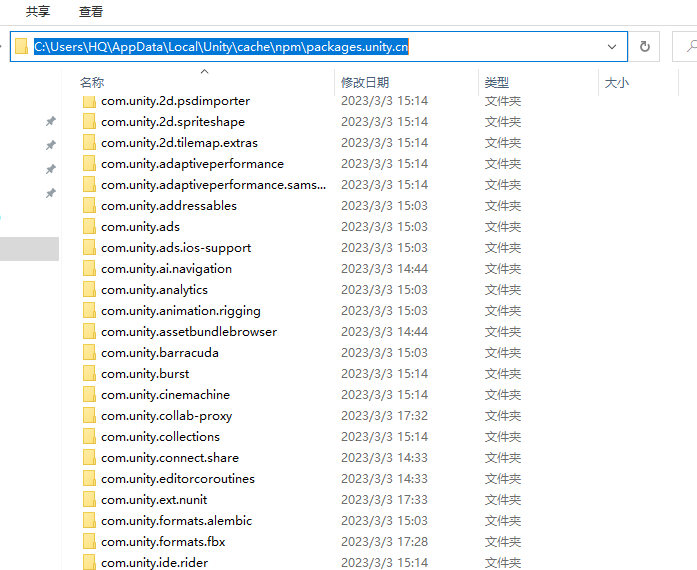This screenshot has height=570, width=697.
Task: Refresh the current folder view
Action: click(645, 47)
